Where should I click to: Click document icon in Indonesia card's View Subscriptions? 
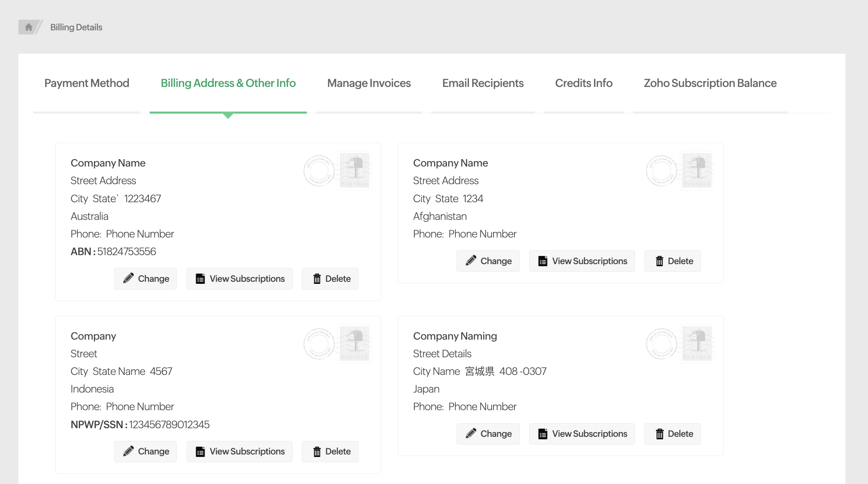pos(200,451)
